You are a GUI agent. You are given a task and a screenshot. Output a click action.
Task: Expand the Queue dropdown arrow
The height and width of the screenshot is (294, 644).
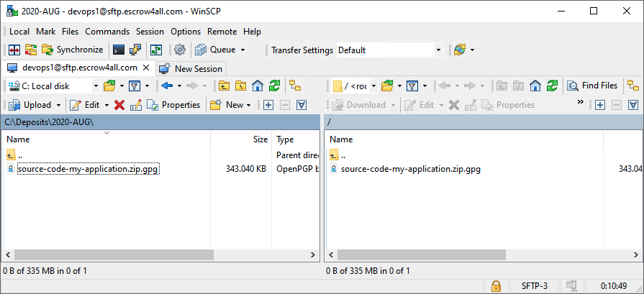(242, 50)
